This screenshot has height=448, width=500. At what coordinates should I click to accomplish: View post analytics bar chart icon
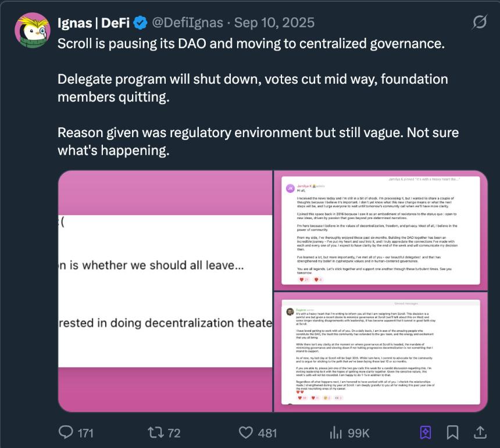click(x=335, y=432)
